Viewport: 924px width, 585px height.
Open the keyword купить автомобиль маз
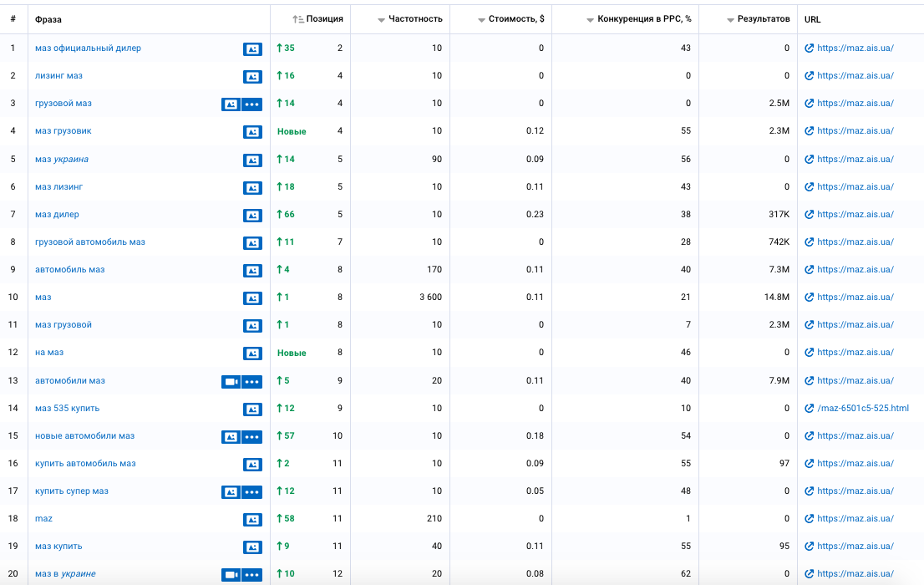point(85,464)
